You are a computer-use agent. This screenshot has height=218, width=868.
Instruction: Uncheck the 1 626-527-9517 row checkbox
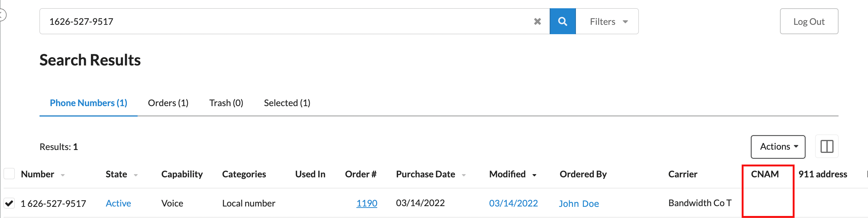click(x=9, y=203)
